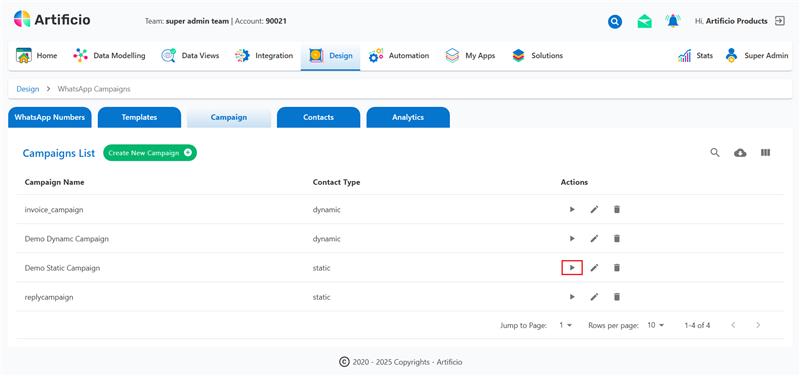Click the Design breadcrumb link
Viewport: 800px width, 376px height.
[x=28, y=89]
